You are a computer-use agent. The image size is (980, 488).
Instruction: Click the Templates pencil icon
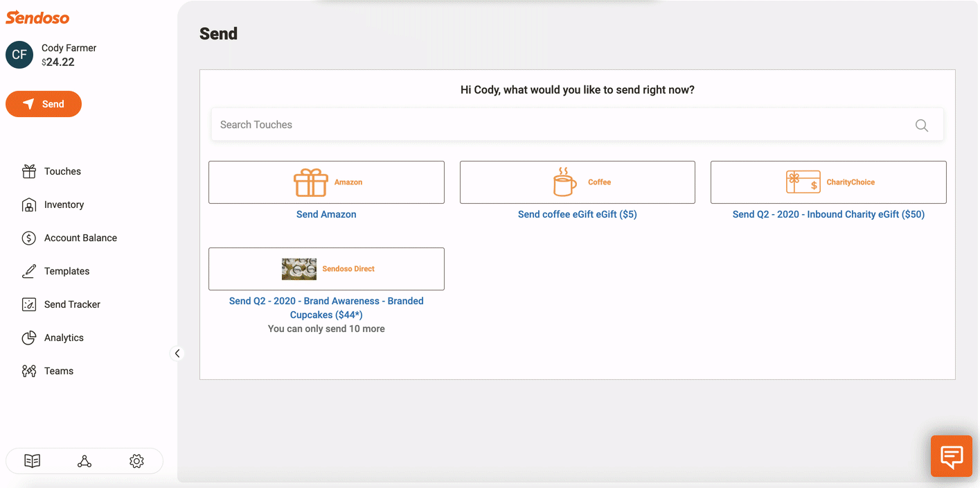(29, 271)
